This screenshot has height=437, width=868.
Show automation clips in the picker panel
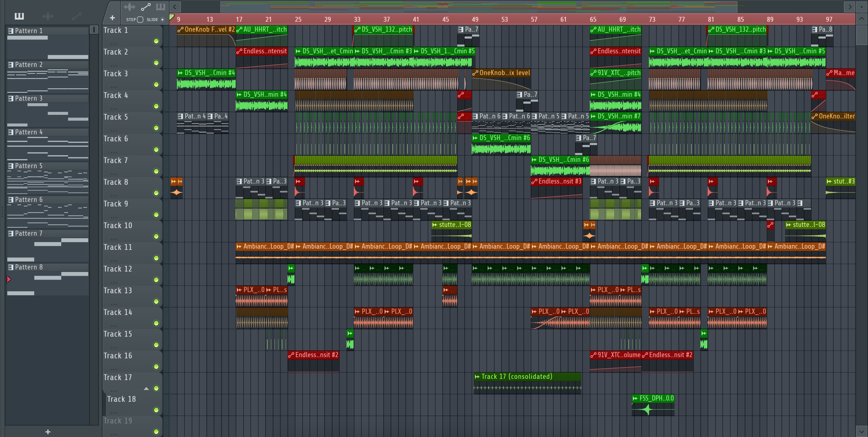coord(77,16)
